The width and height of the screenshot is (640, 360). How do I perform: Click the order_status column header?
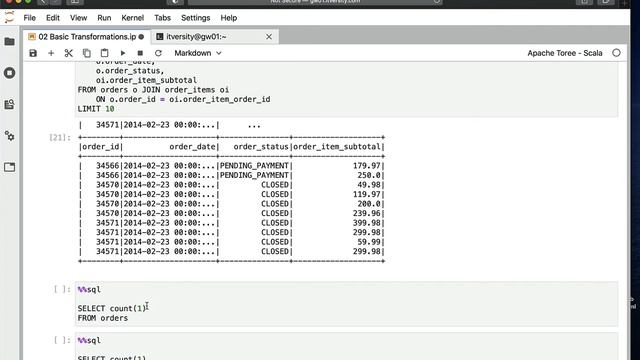261,147
